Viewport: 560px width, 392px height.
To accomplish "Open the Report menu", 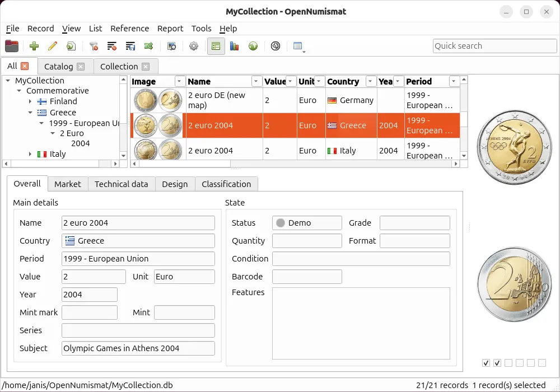I will pos(170,29).
